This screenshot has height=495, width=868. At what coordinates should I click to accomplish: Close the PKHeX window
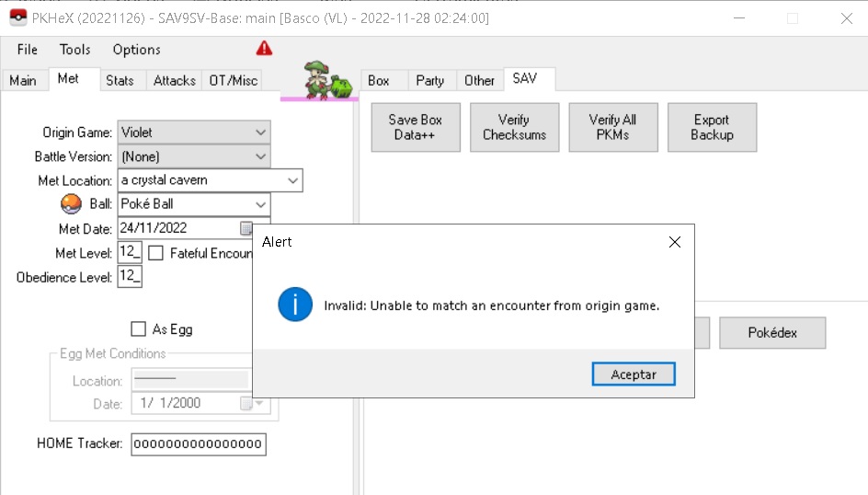847,18
